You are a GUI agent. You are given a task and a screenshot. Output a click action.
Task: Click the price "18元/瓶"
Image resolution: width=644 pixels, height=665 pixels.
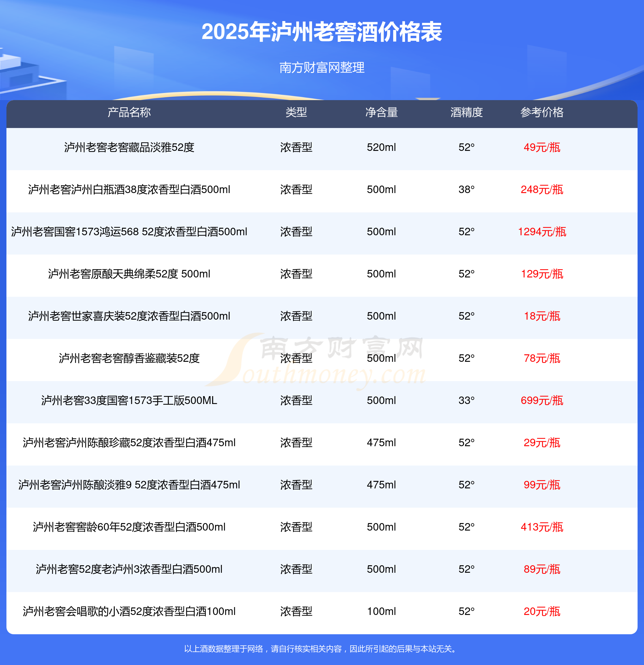click(542, 316)
